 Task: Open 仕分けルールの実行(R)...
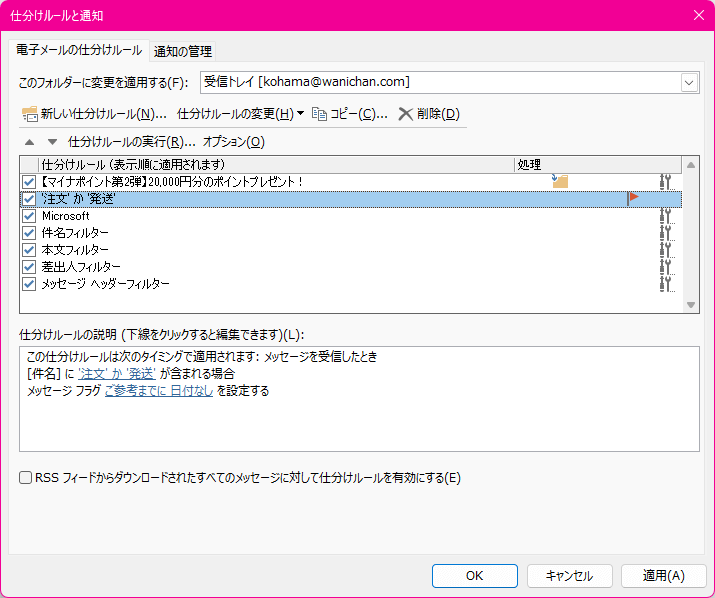coord(131,142)
